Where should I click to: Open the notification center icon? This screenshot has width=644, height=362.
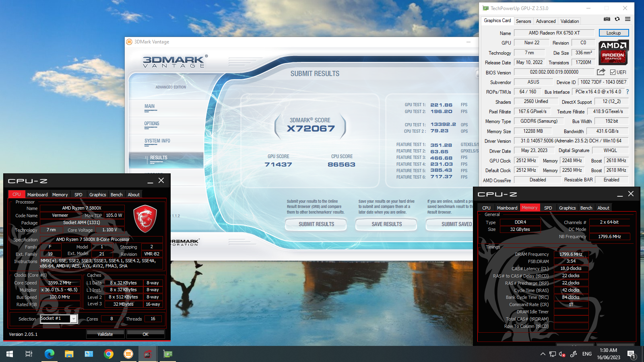[x=631, y=354]
